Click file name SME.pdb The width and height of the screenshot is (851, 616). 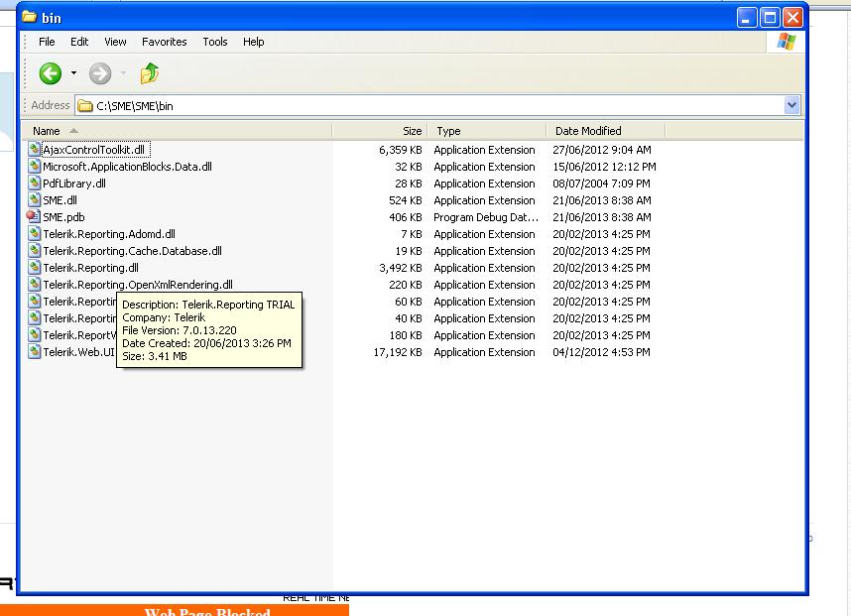click(63, 217)
